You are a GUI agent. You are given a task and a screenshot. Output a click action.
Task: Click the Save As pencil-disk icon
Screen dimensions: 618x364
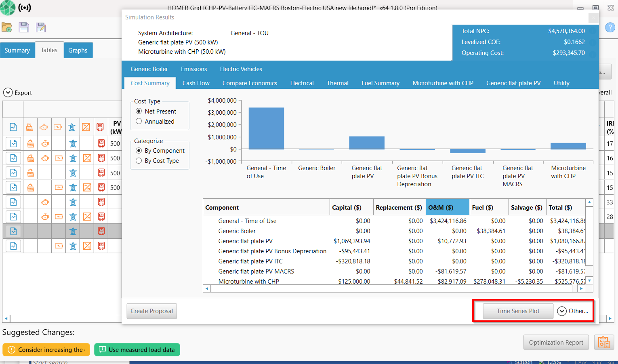(x=41, y=27)
